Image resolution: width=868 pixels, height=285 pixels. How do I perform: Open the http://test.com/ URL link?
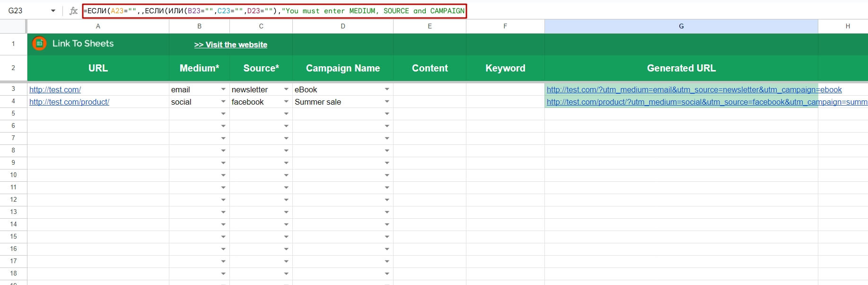tap(55, 89)
